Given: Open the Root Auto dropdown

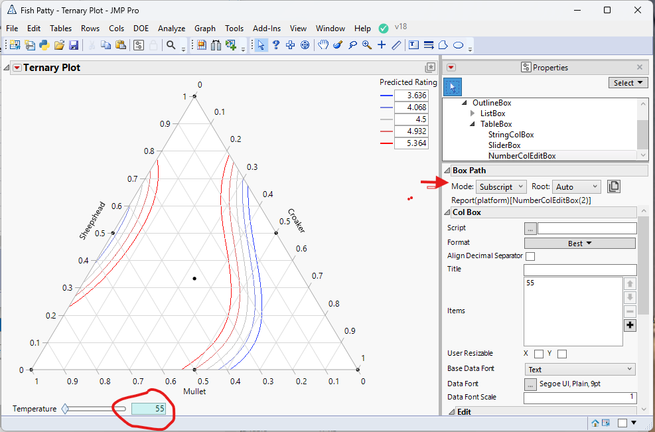Looking at the screenshot, I should (x=576, y=186).
